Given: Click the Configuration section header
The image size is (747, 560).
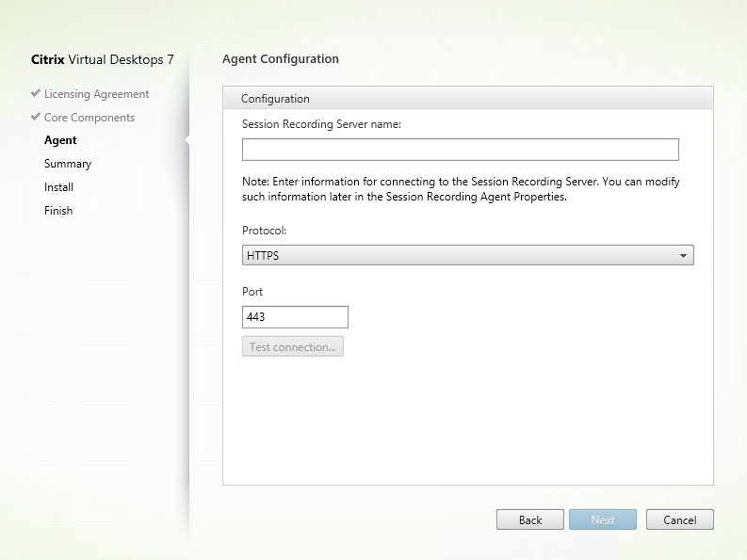Looking at the screenshot, I should (275, 98).
